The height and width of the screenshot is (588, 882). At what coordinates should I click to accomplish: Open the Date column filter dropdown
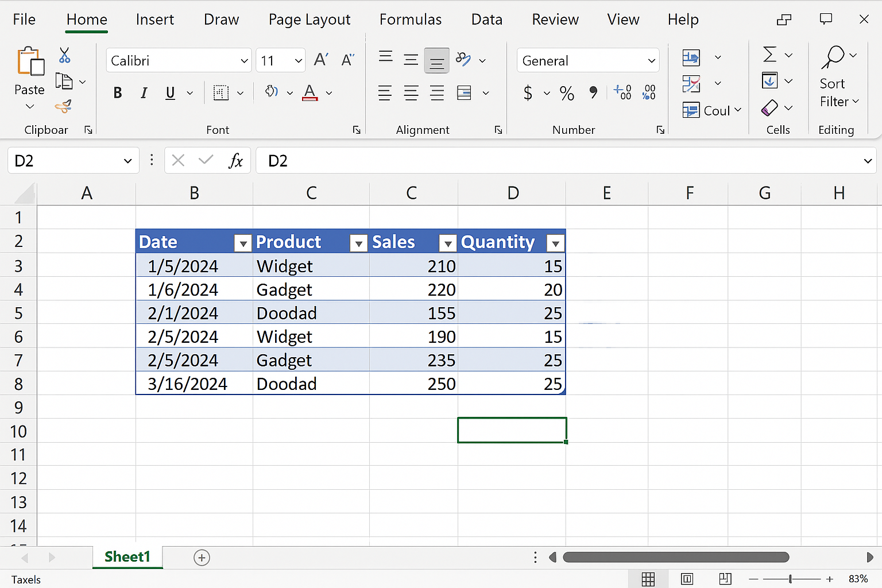click(x=243, y=243)
